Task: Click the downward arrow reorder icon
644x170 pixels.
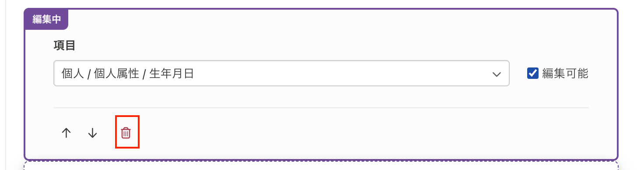Action: 92,133
